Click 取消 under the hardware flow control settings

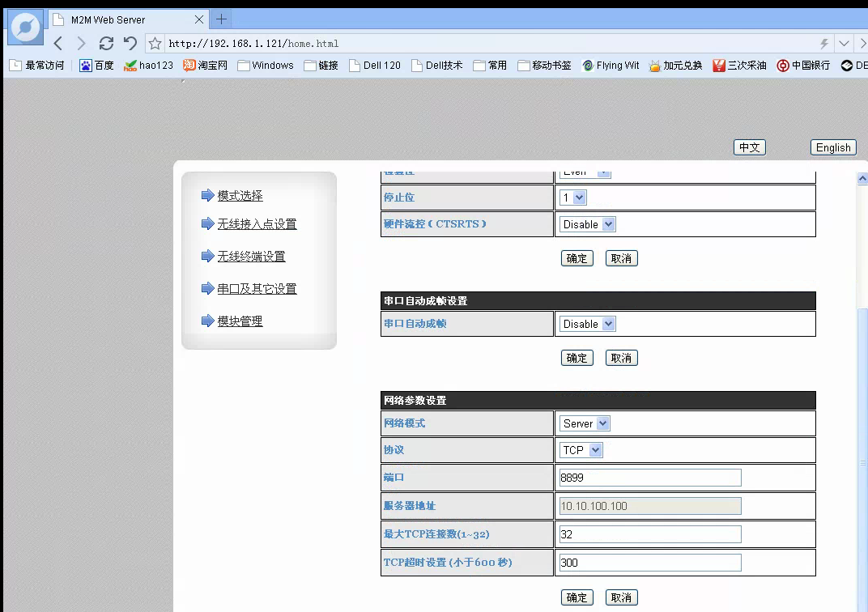[621, 258]
